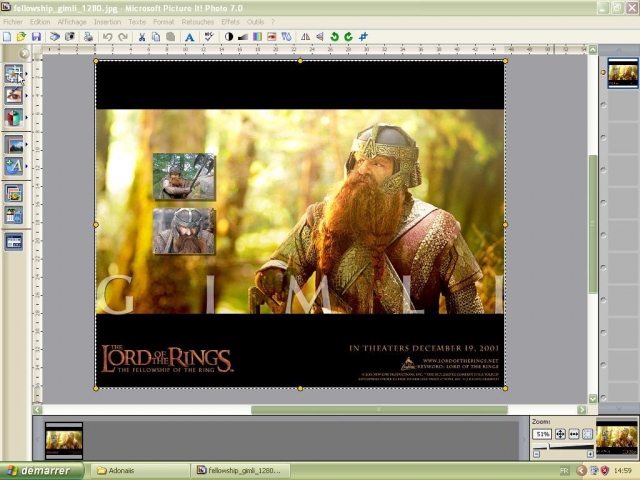The height and width of the screenshot is (480, 640).
Task: Open the touch-up eye sidebar tool
Action: click(x=13, y=96)
